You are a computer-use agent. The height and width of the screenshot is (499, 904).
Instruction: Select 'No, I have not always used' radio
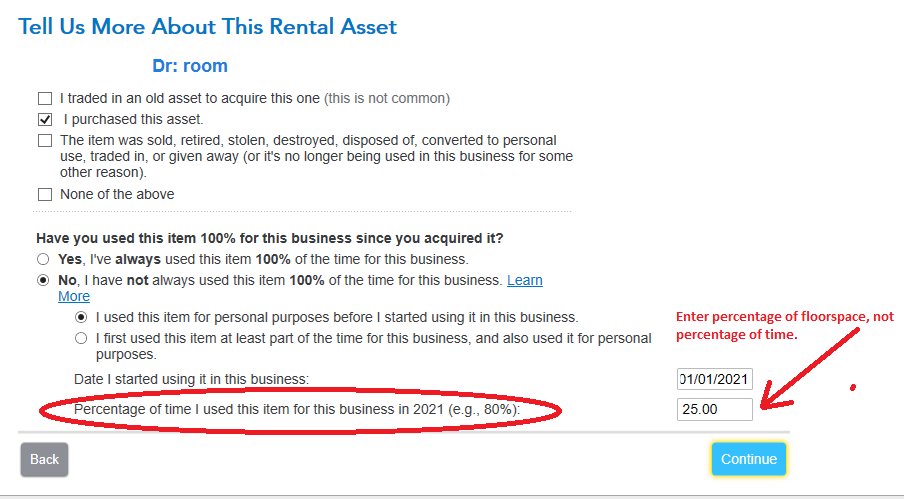tap(43, 281)
